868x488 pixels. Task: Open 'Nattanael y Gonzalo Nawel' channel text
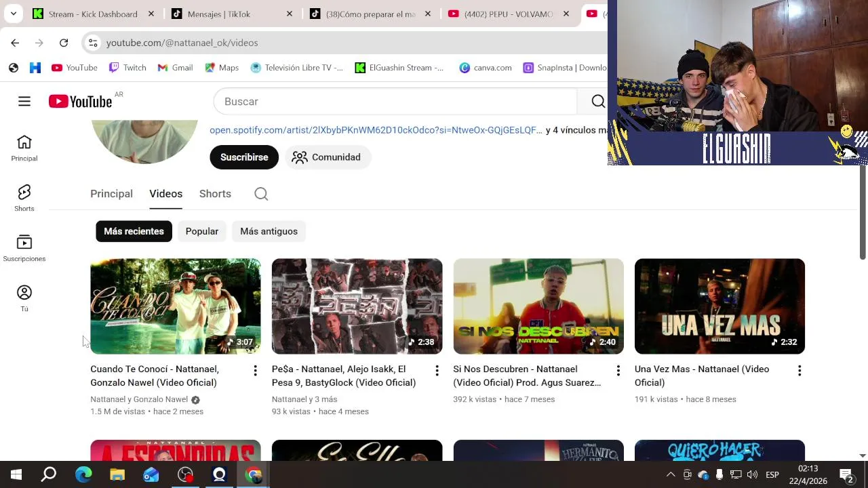139,399
